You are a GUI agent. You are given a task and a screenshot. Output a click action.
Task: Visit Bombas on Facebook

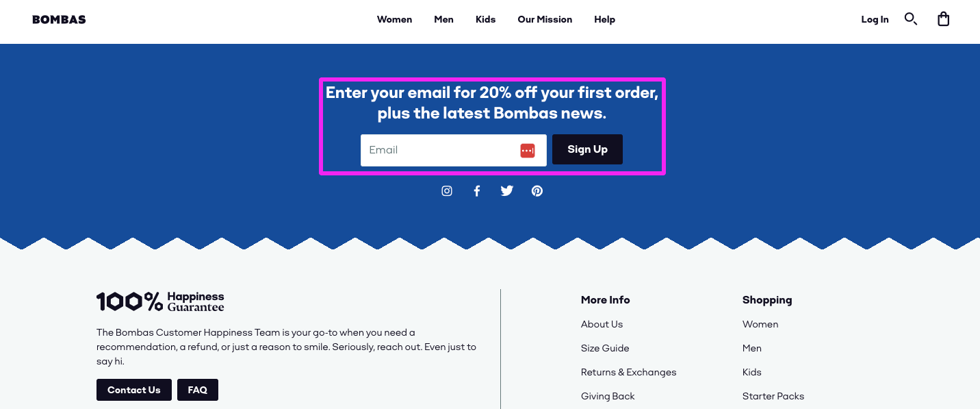click(477, 190)
